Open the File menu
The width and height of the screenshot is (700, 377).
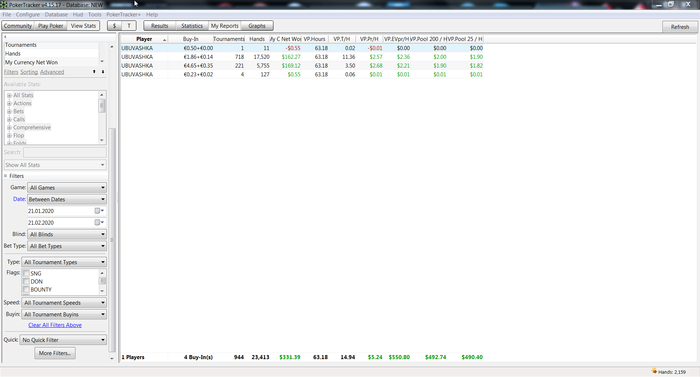[6, 15]
